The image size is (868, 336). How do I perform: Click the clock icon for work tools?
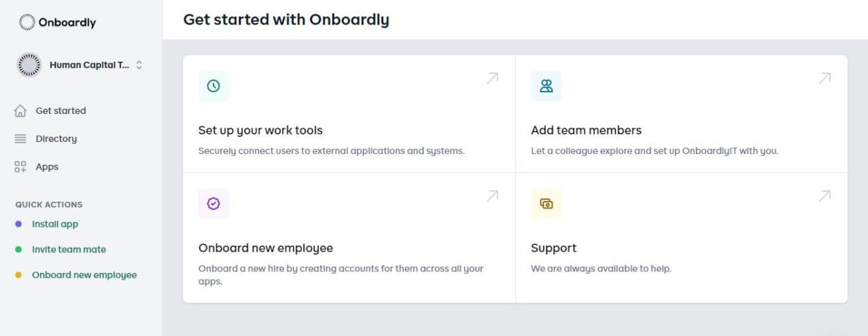pyautogui.click(x=214, y=86)
